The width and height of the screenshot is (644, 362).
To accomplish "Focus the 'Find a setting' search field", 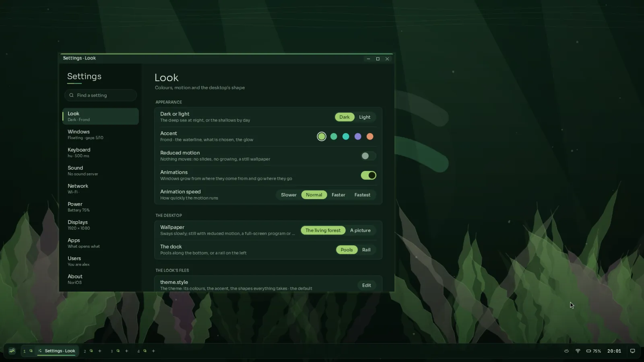I will click(x=101, y=95).
